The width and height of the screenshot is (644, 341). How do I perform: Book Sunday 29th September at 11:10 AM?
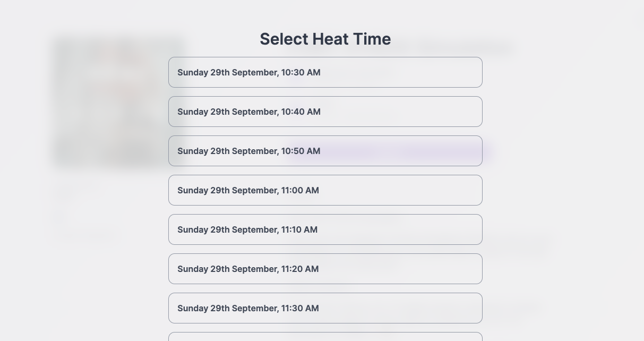[x=325, y=229]
